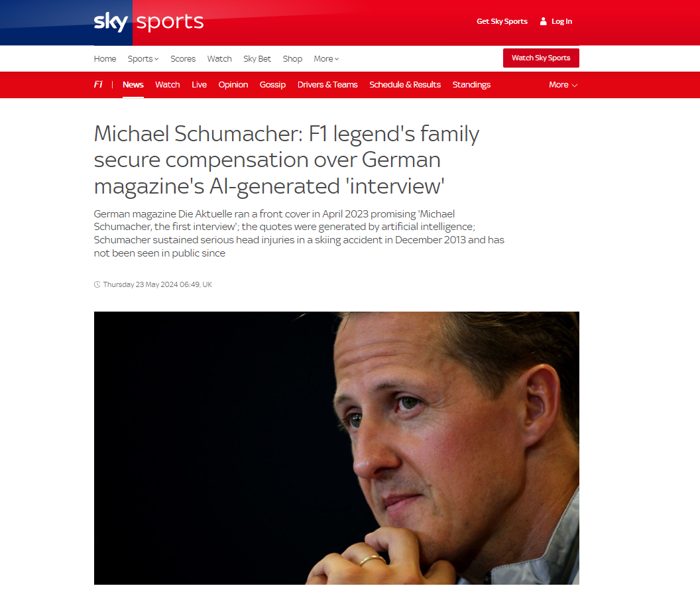Select the Opinion item in F1 bar
The image size is (700, 596).
pyautogui.click(x=233, y=85)
